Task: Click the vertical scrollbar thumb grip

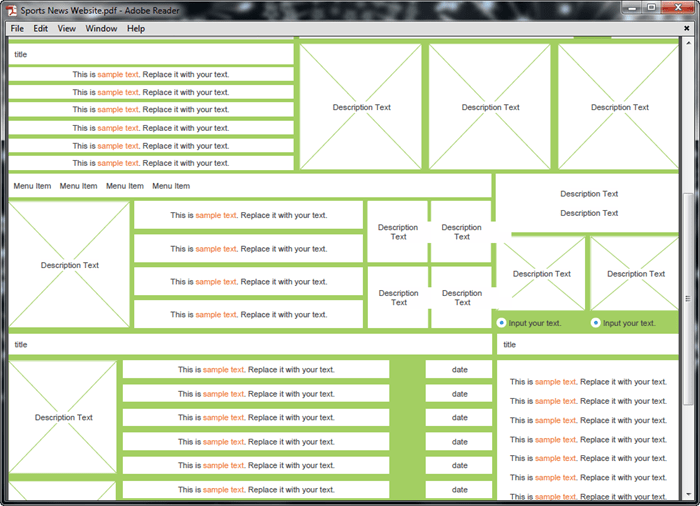Action: point(688,298)
